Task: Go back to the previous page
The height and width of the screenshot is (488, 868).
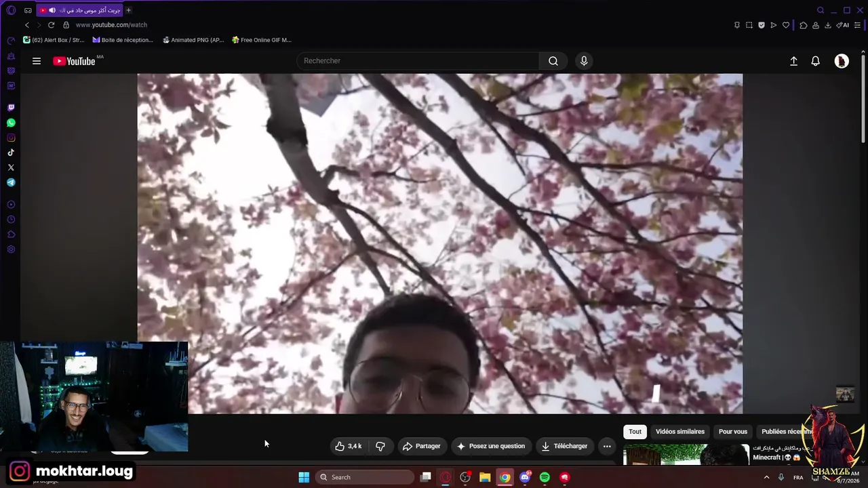Action: click(27, 25)
